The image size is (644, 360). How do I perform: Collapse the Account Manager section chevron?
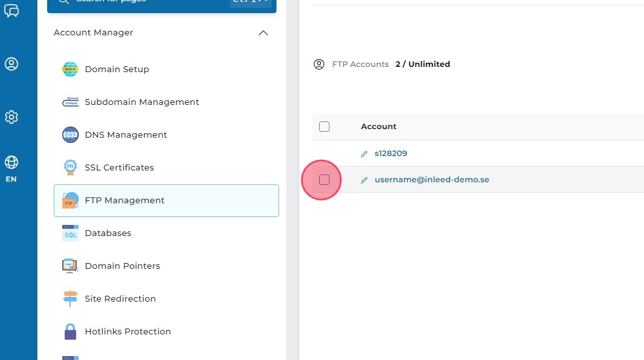[x=263, y=33]
